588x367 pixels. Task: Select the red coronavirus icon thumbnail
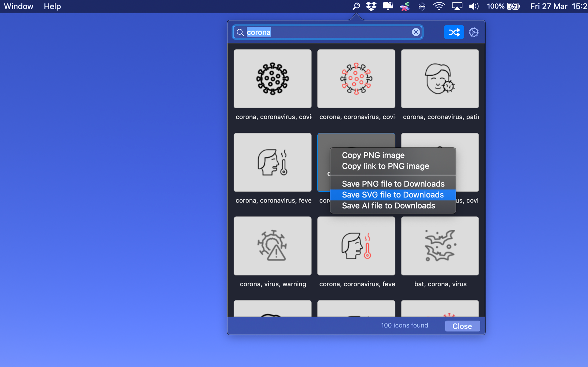click(x=356, y=79)
